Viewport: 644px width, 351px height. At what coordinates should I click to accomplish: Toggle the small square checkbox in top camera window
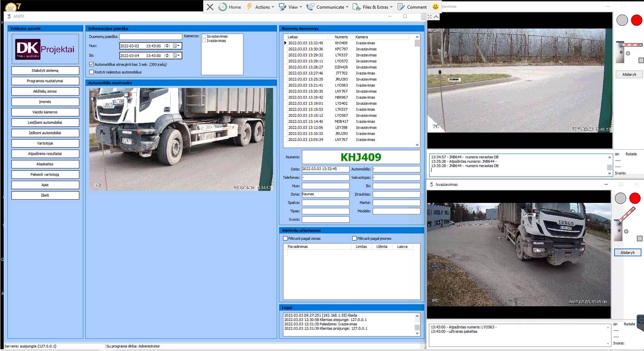641,60
